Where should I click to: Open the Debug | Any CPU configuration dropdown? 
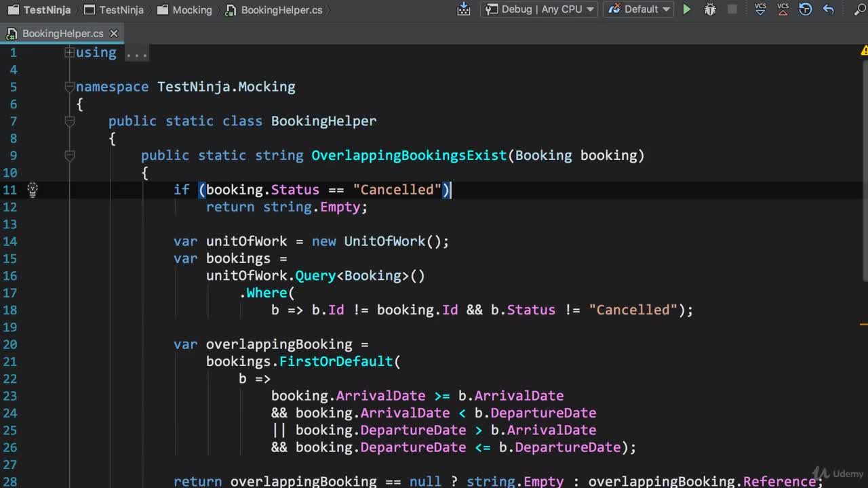click(x=540, y=9)
